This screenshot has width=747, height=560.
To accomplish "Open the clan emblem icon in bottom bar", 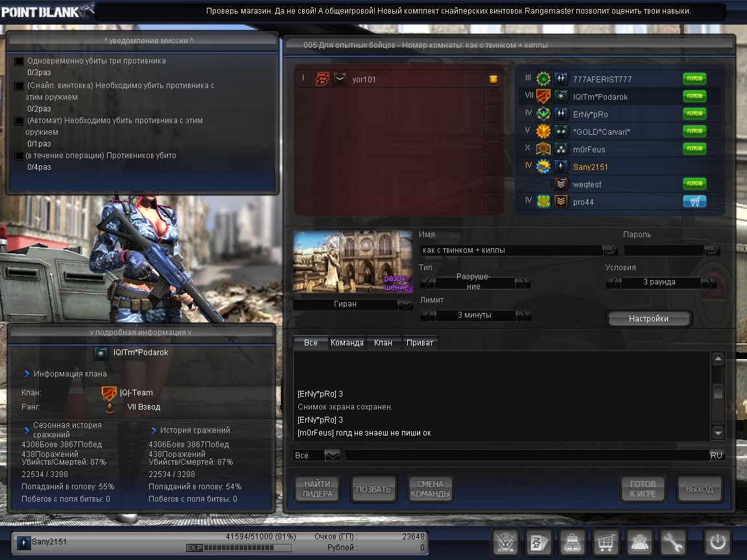I will (505, 542).
